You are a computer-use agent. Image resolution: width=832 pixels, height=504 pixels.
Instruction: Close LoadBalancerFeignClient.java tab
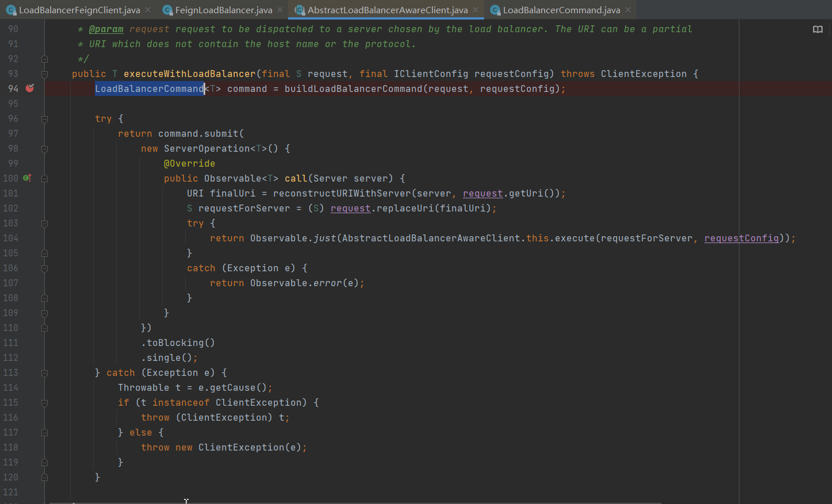click(148, 10)
